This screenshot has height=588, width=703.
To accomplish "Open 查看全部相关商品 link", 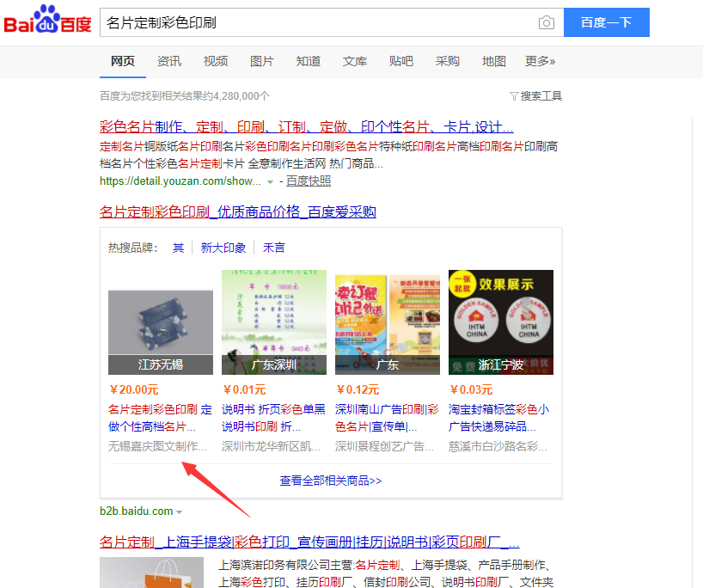I will pyautogui.click(x=331, y=481).
